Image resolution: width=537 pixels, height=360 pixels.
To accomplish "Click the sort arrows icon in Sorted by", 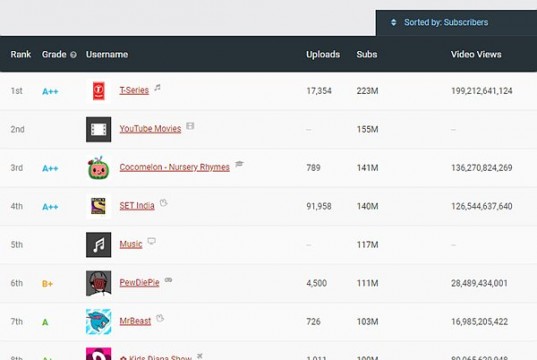I will click(394, 22).
